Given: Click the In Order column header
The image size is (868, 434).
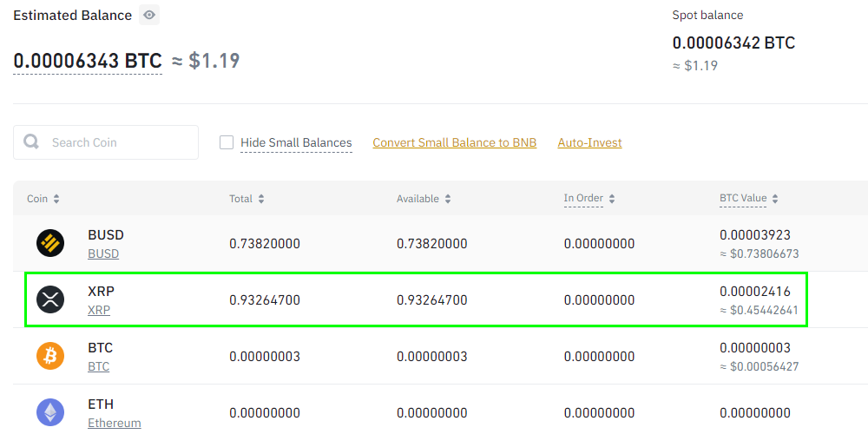Looking at the screenshot, I should [x=583, y=199].
